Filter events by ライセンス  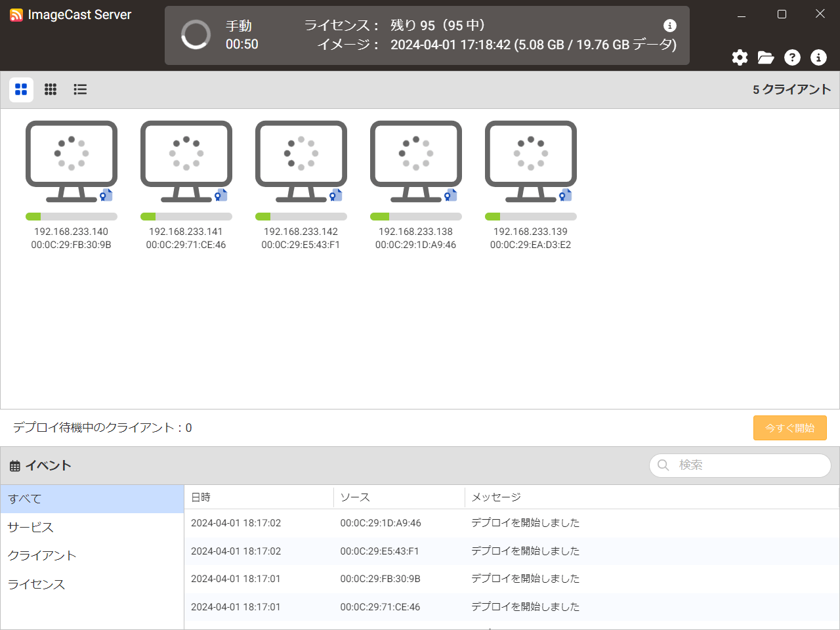click(36, 584)
